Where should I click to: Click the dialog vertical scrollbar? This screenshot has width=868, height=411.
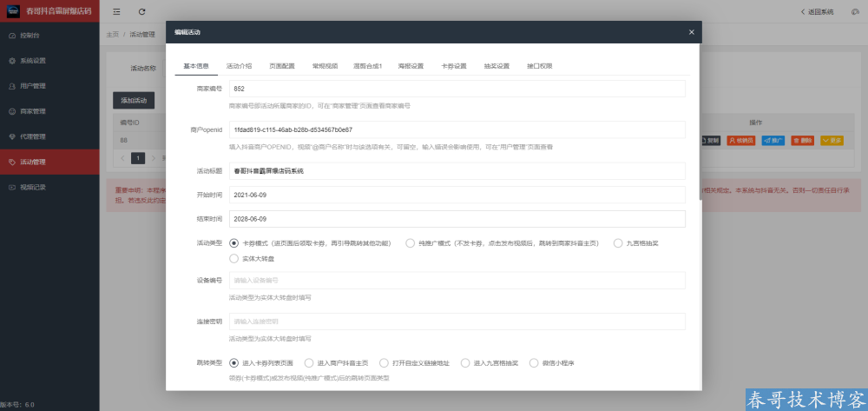pos(700,122)
